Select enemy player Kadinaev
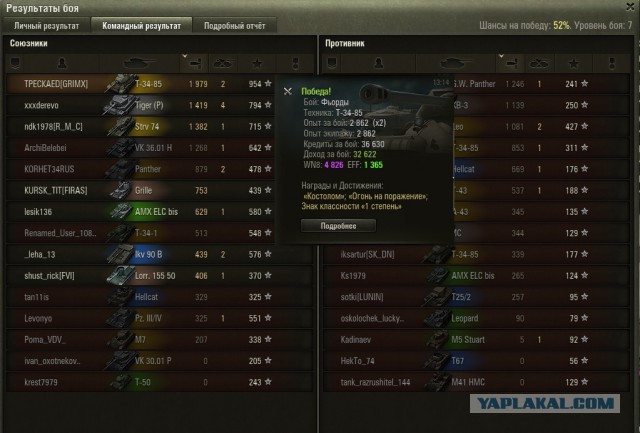Image resolution: width=640 pixels, height=433 pixels. (x=356, y=340)
